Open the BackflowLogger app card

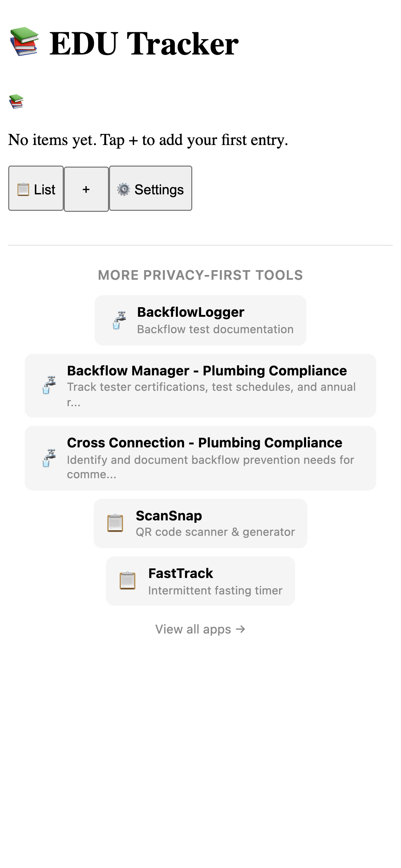(200, 320)
